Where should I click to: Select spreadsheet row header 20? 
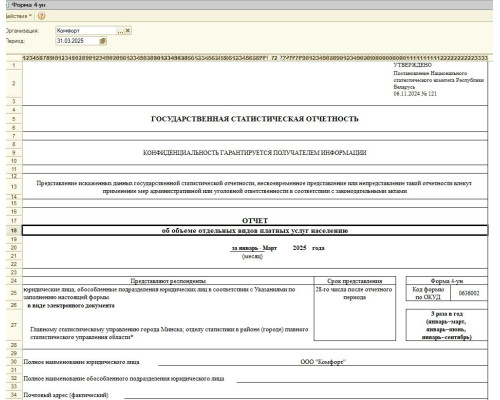tap(14, 248)
